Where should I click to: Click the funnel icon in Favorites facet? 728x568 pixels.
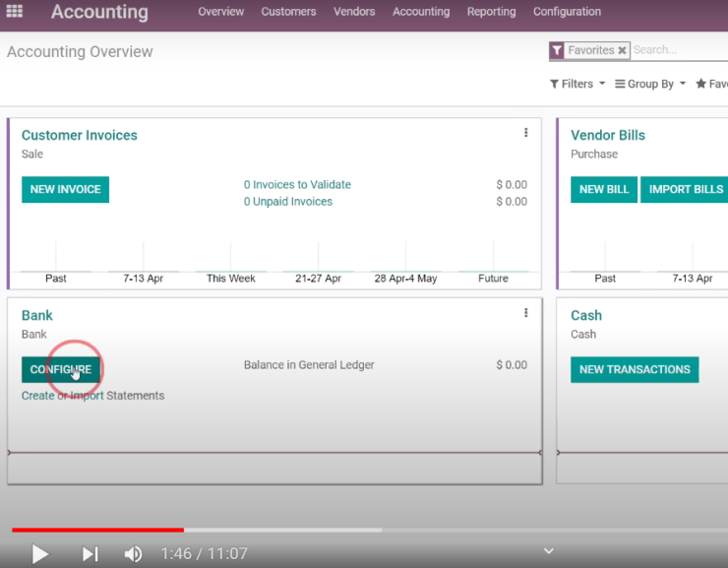click(557, 50)
